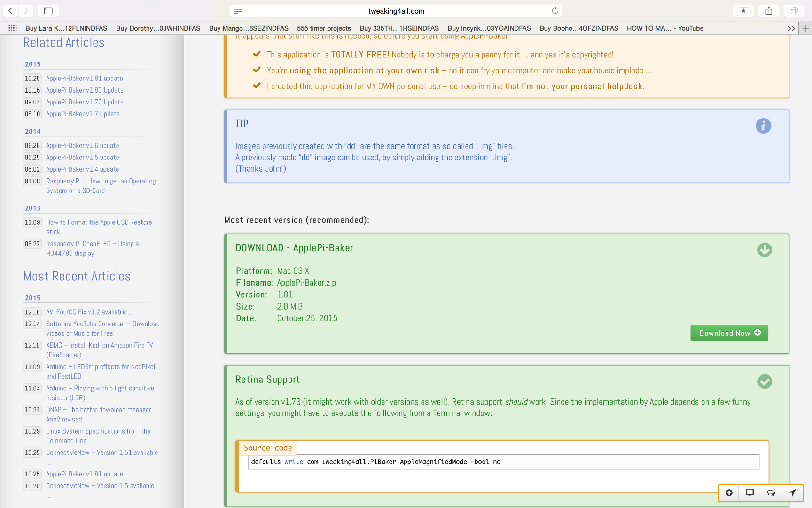The height and width of the screenshot is (508, 812).
Task: Open the Share button in Safari toolbar
Action: (769, 10)
